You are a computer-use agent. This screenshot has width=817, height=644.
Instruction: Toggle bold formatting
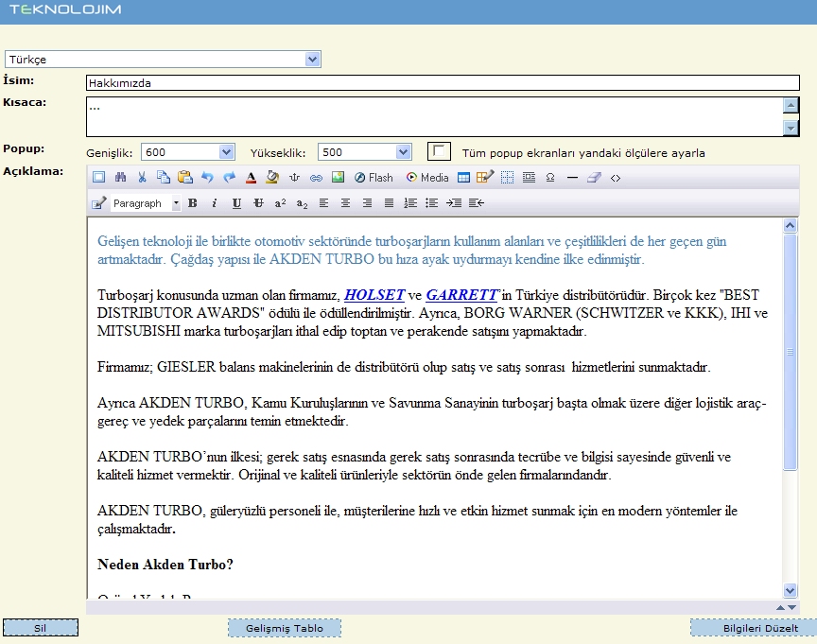point(193,203)
